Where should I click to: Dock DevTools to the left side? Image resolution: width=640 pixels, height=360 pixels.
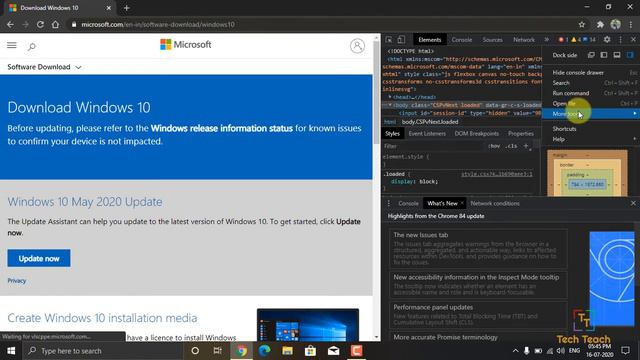[604, 55]
